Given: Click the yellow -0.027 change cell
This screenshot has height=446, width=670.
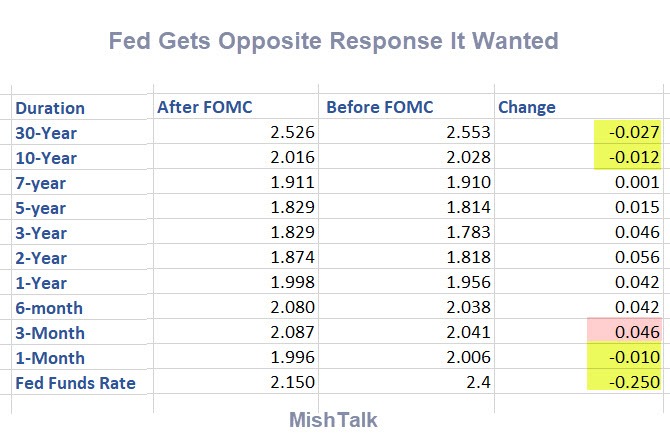Looking at the screenshot, I should (628, 133).
